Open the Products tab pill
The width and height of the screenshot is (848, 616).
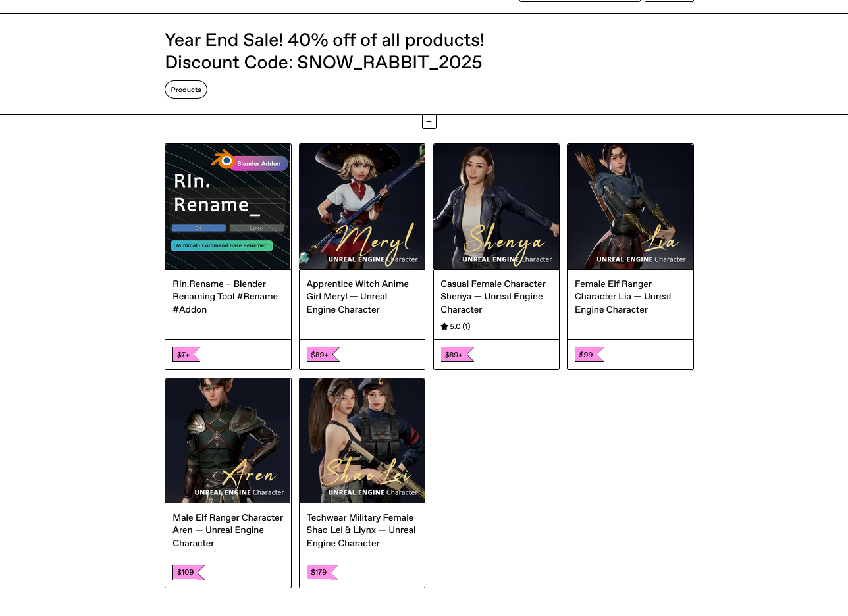[186, 90]
